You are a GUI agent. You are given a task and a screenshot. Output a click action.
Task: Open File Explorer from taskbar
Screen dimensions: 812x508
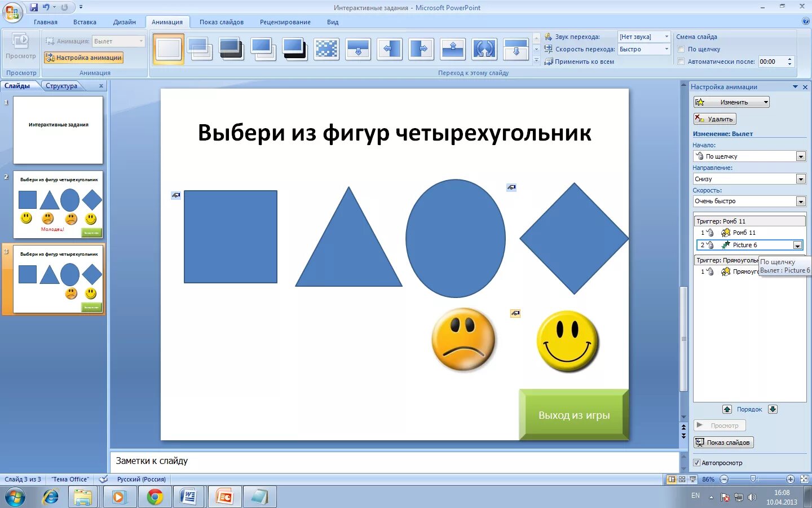(83, 497)
